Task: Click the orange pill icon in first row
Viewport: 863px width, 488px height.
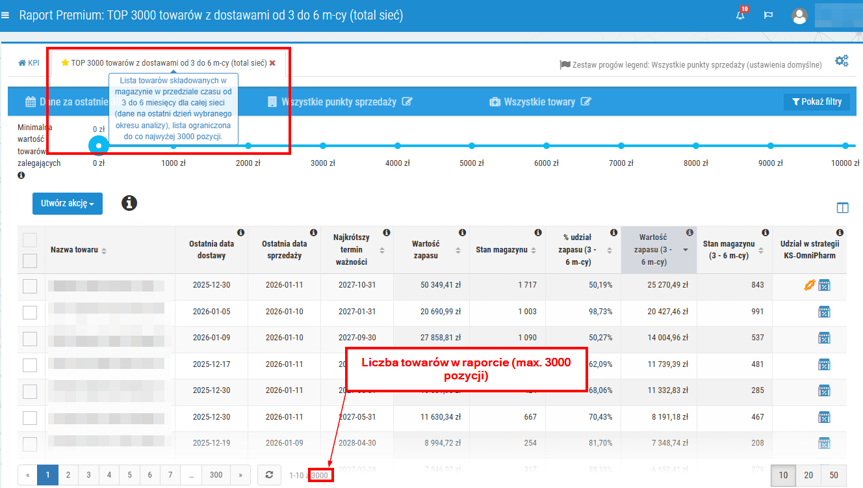Action: coord(809,285)
